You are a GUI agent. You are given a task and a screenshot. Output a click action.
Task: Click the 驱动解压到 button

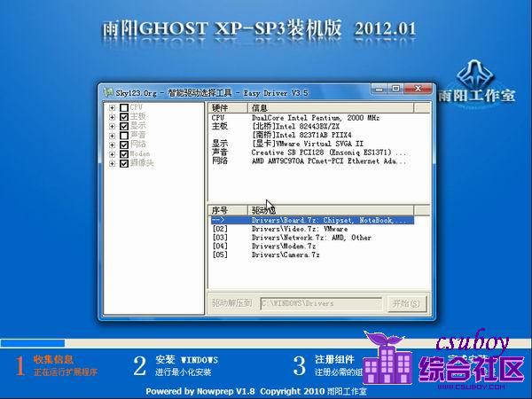(231, 303)
